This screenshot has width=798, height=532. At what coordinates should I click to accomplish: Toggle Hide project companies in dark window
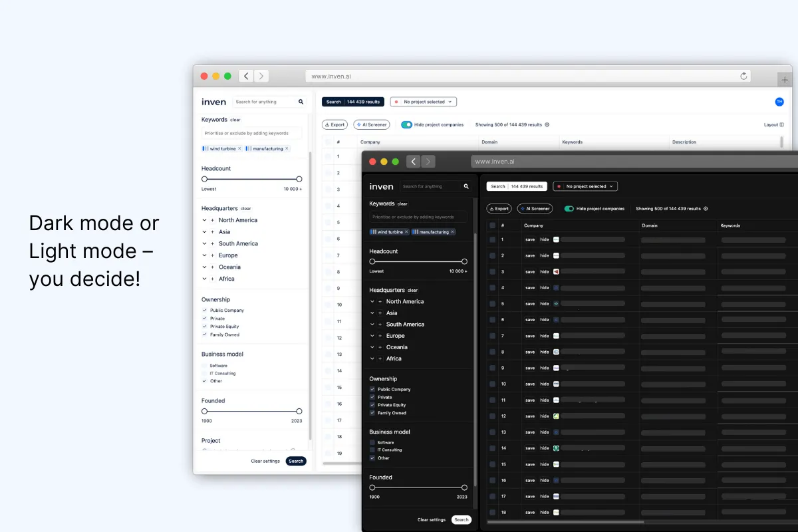point(569,209)
